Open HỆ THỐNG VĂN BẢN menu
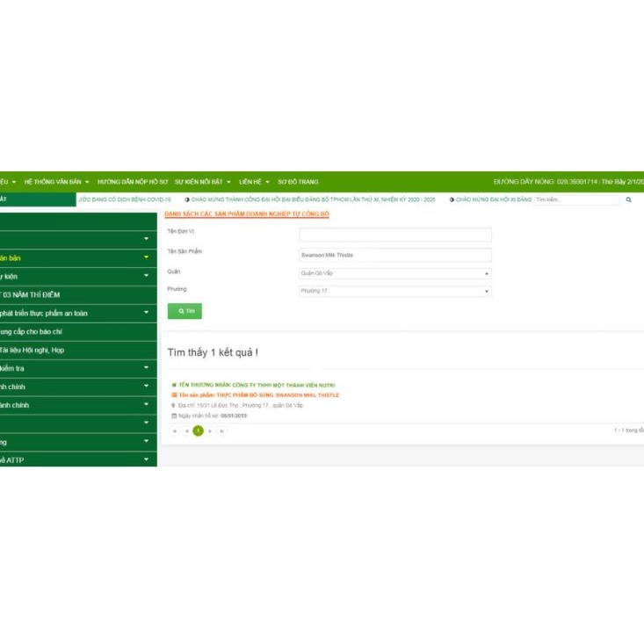644x644 pixels. (x=56, y=182)
